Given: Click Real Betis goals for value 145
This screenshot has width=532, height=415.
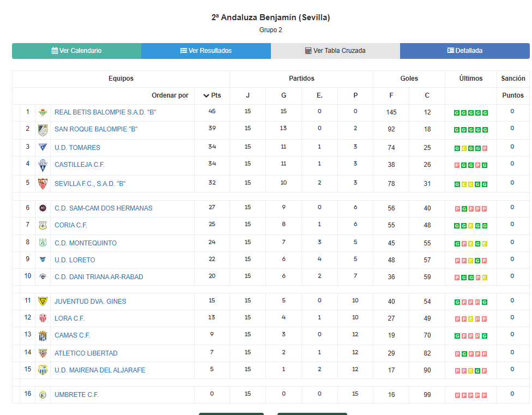Looking at the screenshot, I should click(x=391, y=112).
